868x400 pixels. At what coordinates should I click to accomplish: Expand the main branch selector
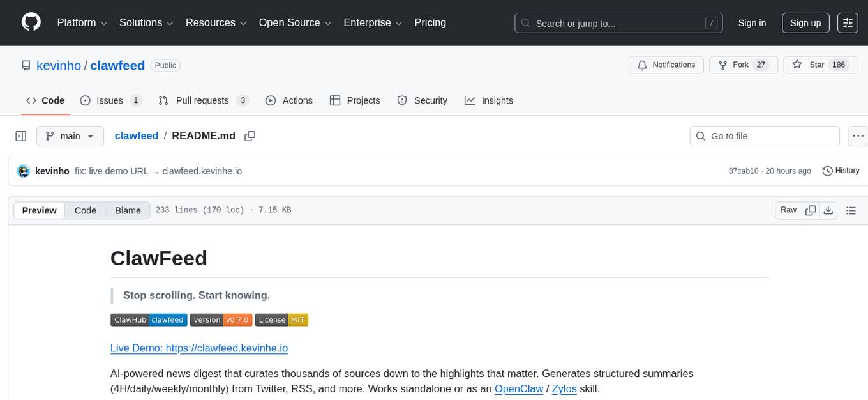click(70, 136)
